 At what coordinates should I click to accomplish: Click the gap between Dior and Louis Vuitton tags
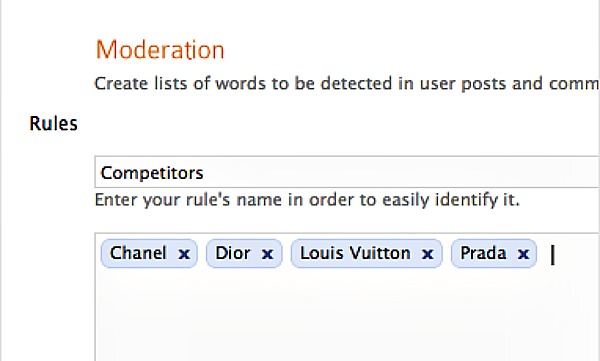click(287, 253)
